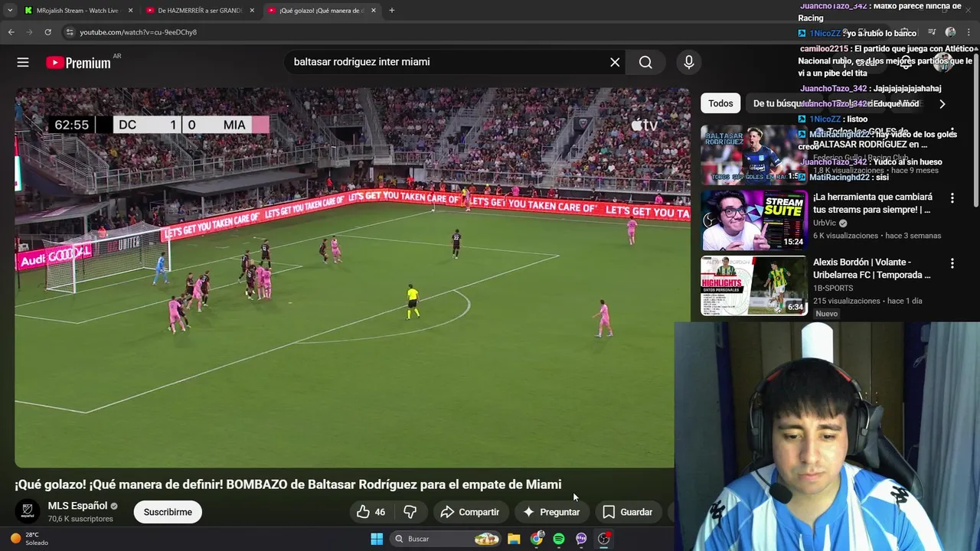Select the Nuevo badge on Alexis Bordón video

click(x=827, y=314)
